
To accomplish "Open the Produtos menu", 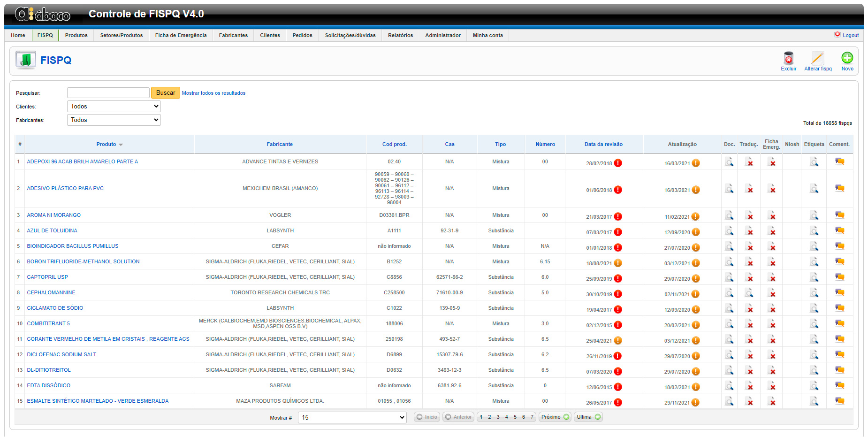I will (76, 35).
